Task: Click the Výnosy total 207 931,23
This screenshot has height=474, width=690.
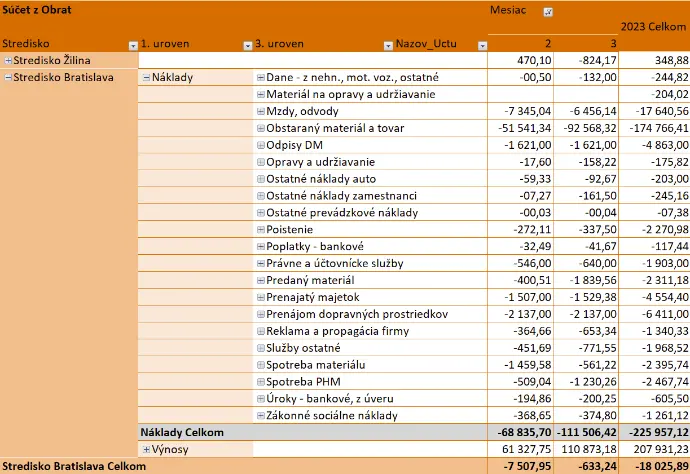Action: (x=661, y=449)
